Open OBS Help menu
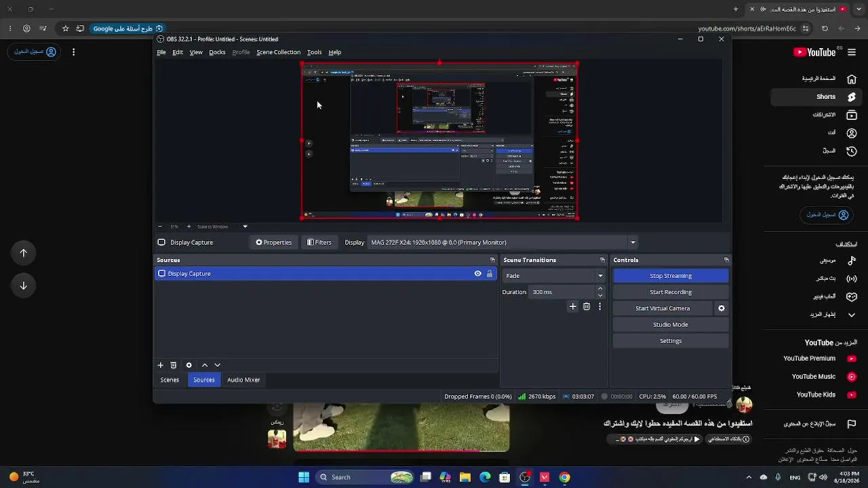 [x=335, y=52]
